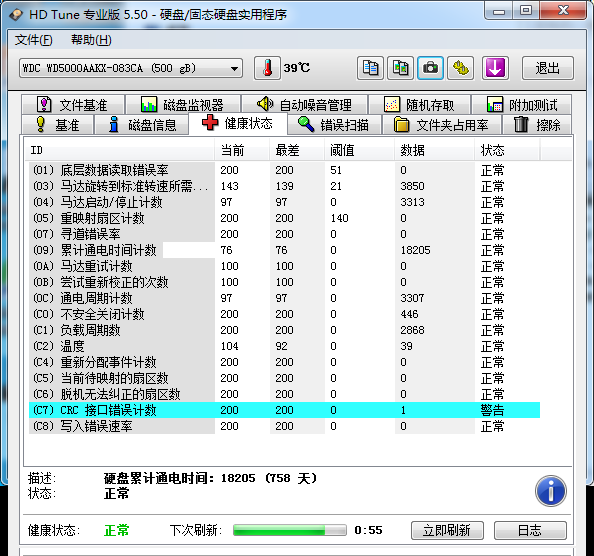The image size is (594, 556).
Task: Open the 日志 log button
Action: [530, 530]
